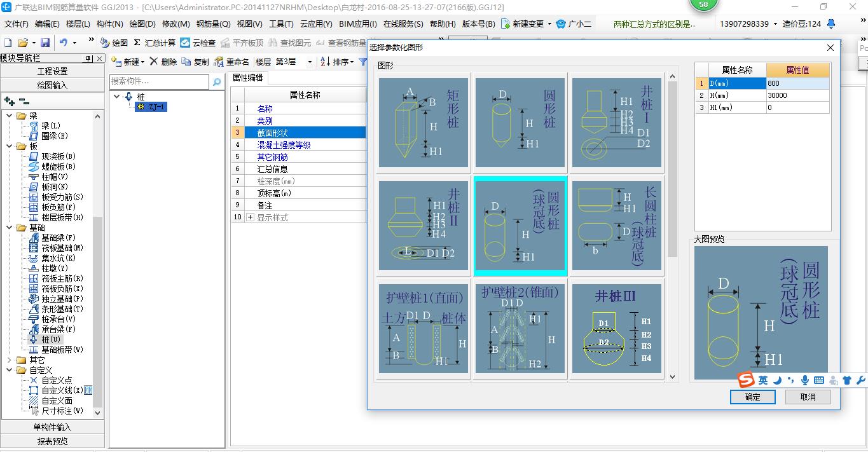Screen dimensions: 868x452
Task: Edit the D(mm) value 800
Action: click(797, 83)
